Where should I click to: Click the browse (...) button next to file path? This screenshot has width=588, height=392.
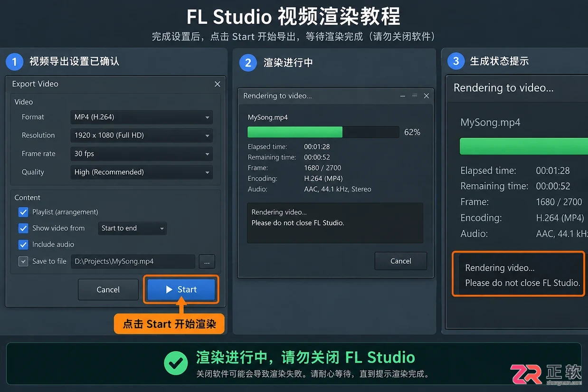207,261
